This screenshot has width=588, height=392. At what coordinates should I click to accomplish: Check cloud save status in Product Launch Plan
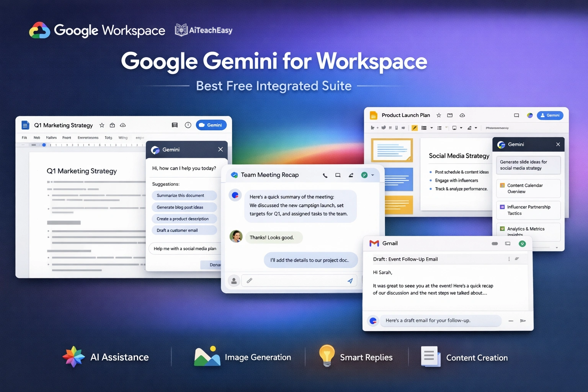(x=462, y=115)
